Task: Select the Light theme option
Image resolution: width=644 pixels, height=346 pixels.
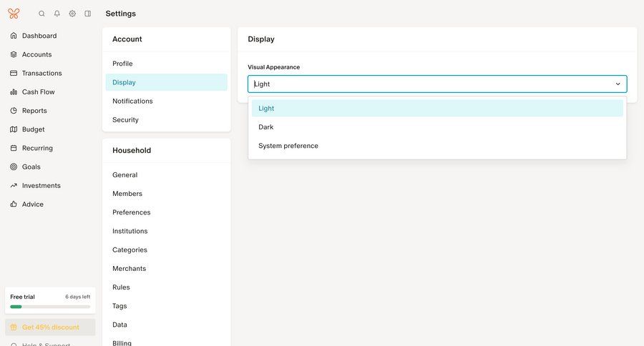Action: click(437, 109)
